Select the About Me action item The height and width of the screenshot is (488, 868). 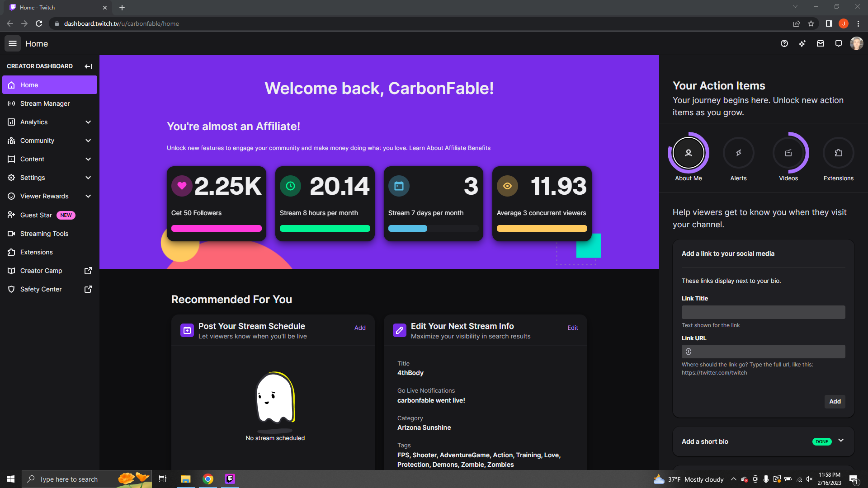point(688,153)
